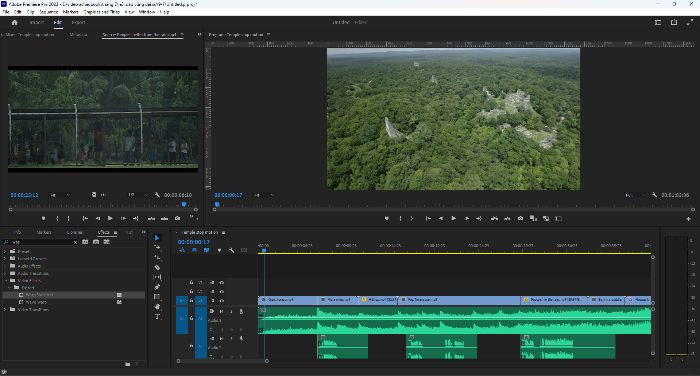
Task: Select the Track Select Forward tool
Action: 157,247
